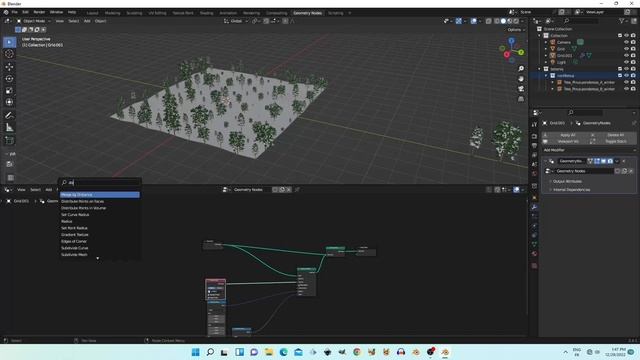Exclude the Collection from view layer checkbox
Image resolution: width=640 pixels, height=360 pixels.
(620, 36)
